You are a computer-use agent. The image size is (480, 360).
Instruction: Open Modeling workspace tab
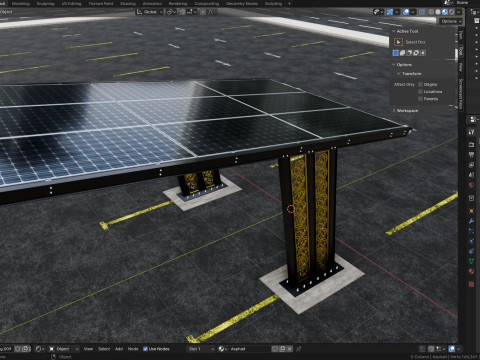tap(21, 4)
